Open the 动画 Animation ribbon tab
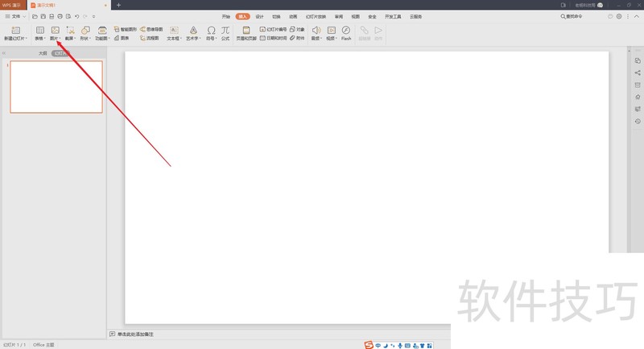The image size is (644, 349). click(x=293, y=16)
